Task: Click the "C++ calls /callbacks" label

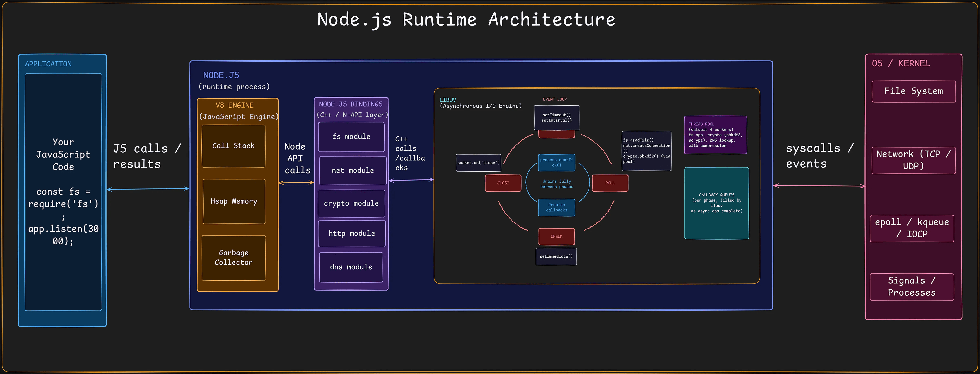Action: [x=410, y=153]
